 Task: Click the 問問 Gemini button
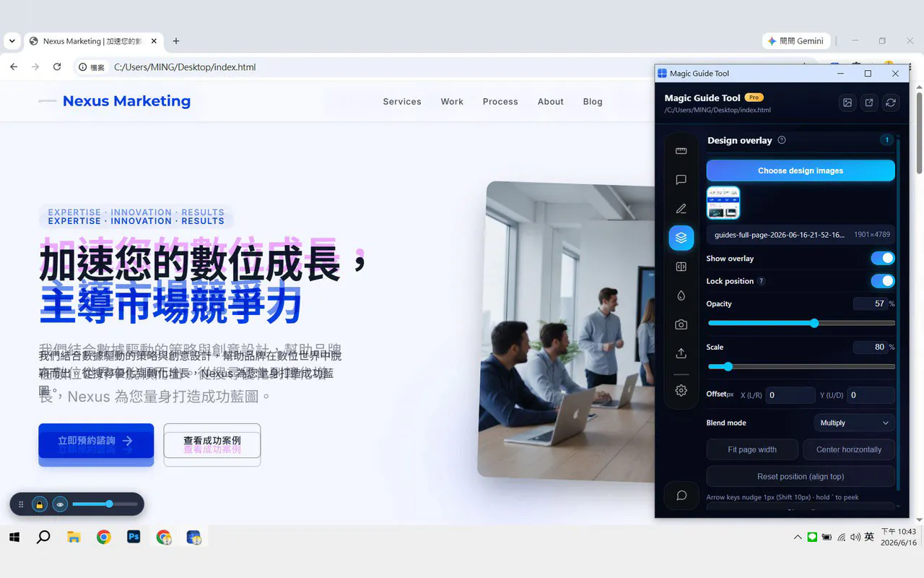796,41
